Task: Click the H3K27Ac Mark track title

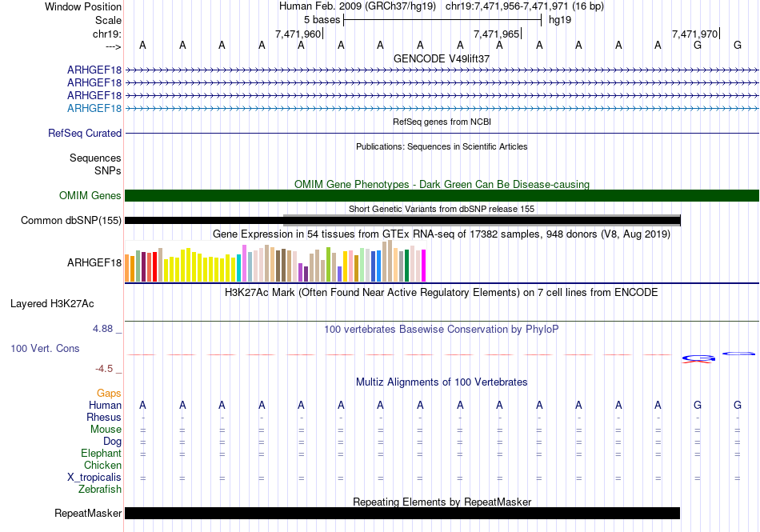Action: pyautogui.click(x=442, y=293)
